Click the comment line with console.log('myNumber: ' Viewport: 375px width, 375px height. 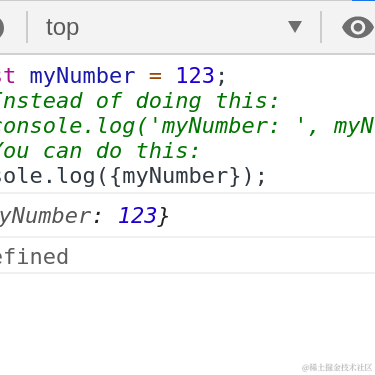coord(187,126)
